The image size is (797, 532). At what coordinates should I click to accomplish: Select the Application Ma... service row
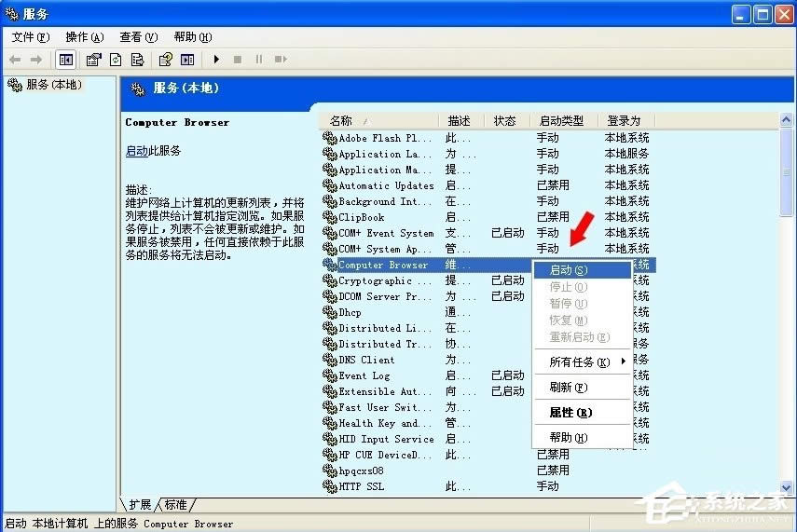pos(488,170)
